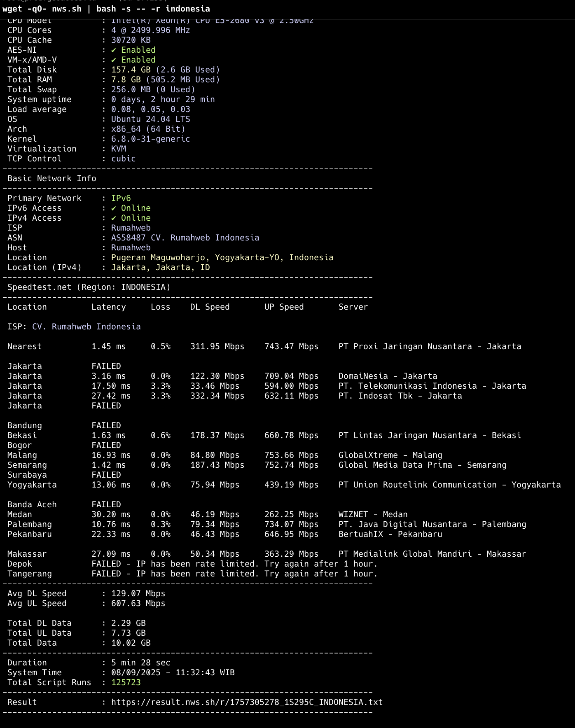Viewport: 575px width, 728px height.
Task: Click the Speedtest.net (Region: INDONESIA) heading
Action: [x=89, y=287]
